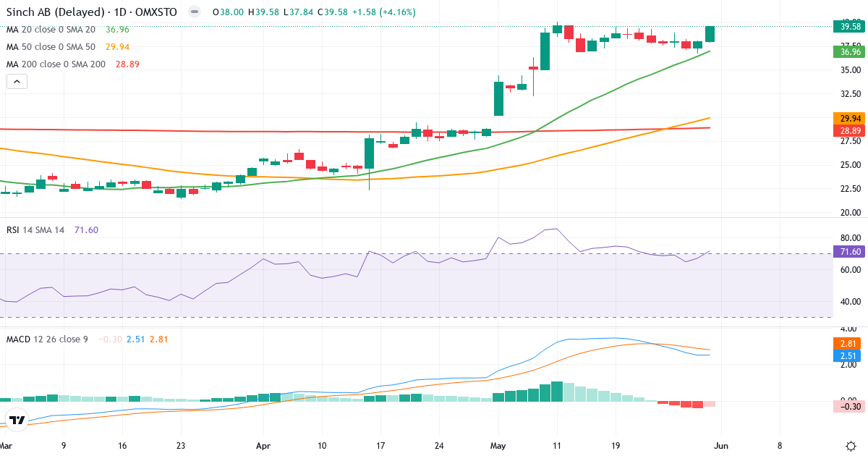
Task: Click the current price tag 39.58
Action: point(851,26)
